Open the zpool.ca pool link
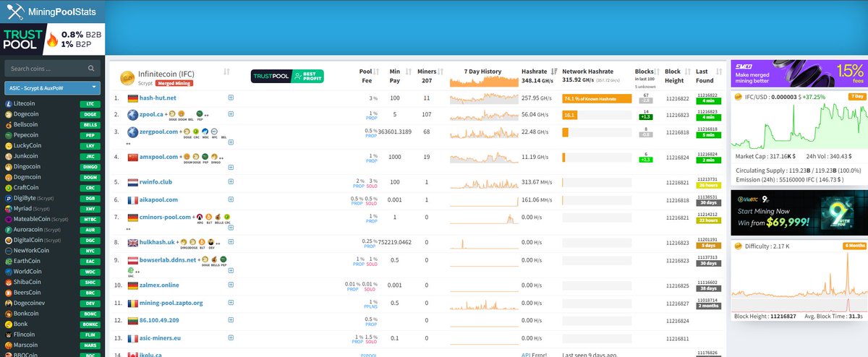The image size is (868, 357). coord(151,114)
